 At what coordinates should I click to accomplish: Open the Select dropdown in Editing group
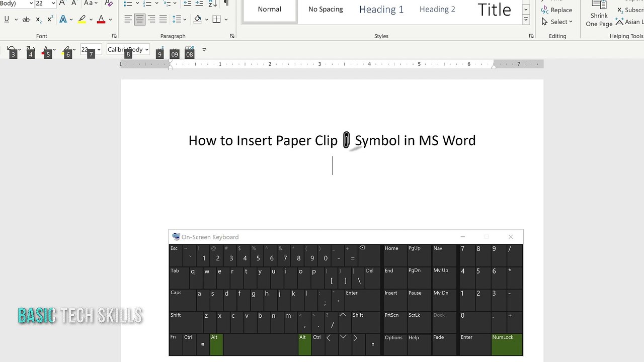557,22
